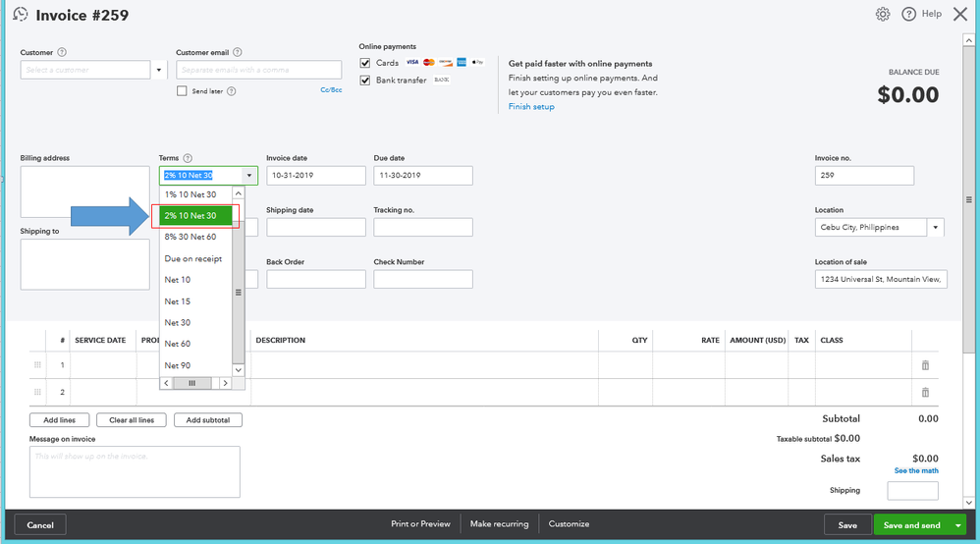Click the Check Number field
The image size is (980, 544).
423,280
